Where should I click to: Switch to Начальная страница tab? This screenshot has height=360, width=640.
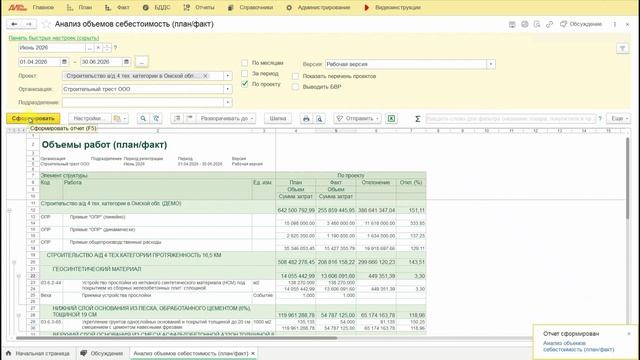pyautogui.click(x=38, y=353)
